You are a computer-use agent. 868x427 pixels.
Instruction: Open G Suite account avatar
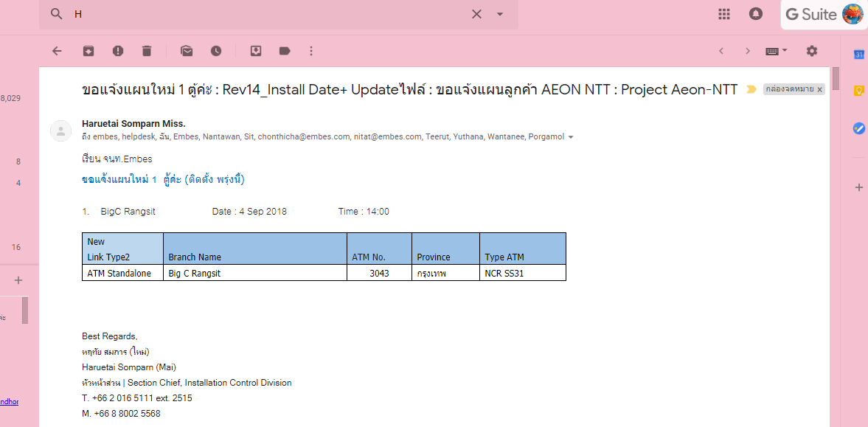[853, 15]
